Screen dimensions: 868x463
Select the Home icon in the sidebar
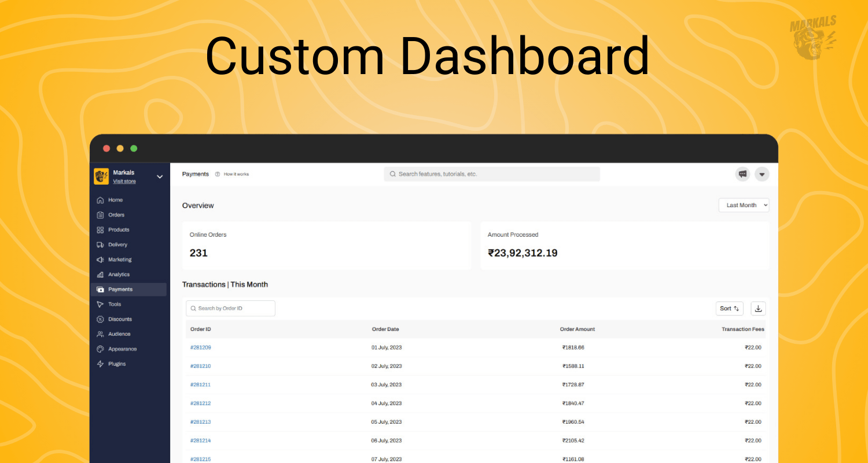[101, 200]
